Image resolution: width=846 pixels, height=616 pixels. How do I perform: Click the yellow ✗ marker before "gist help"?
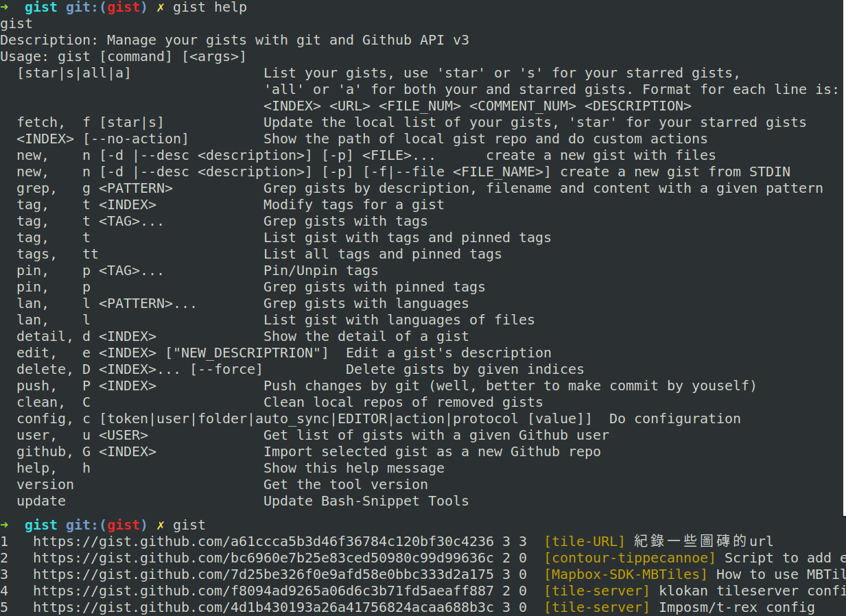point(161,8)
